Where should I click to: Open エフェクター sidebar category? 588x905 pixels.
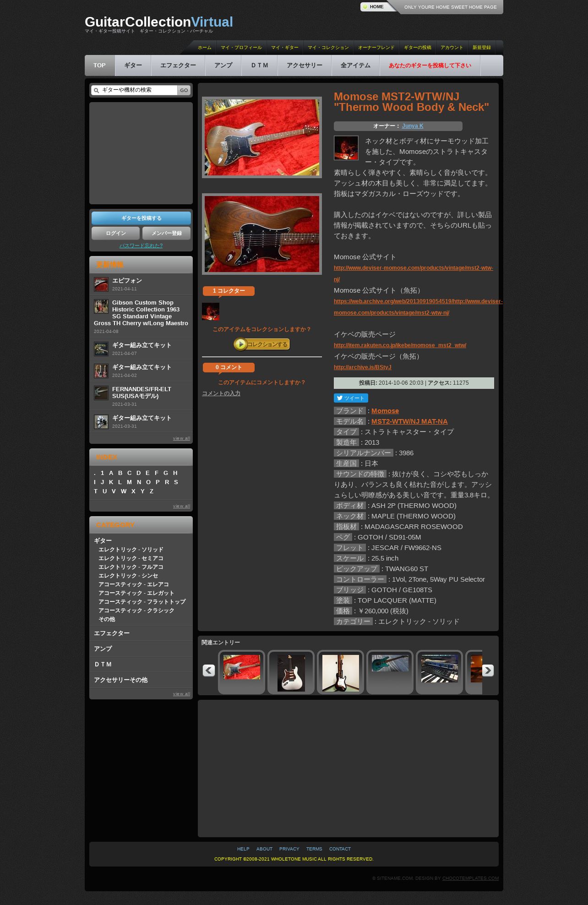pyautogui.click(x=112, y=633)
